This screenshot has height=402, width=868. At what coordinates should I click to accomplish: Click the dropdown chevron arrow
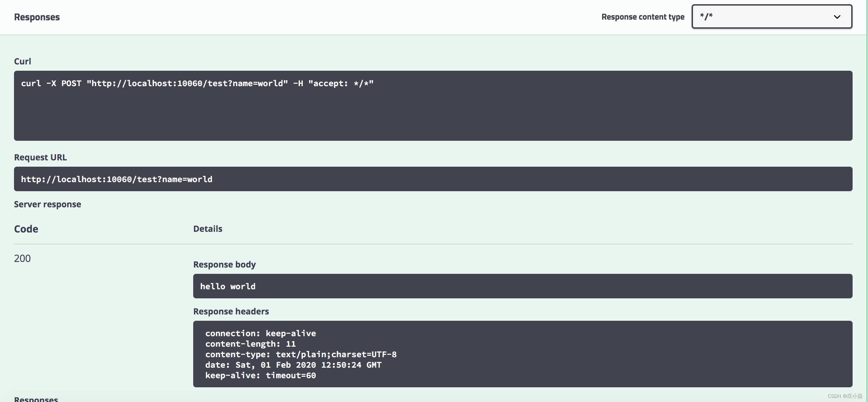pos(837,17)
